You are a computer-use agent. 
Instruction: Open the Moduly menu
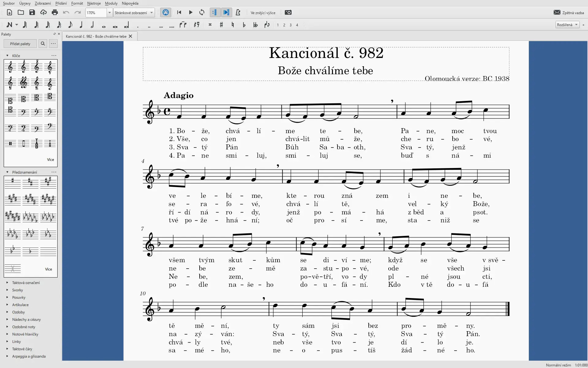pyautogui.click(x=111, y=3)
